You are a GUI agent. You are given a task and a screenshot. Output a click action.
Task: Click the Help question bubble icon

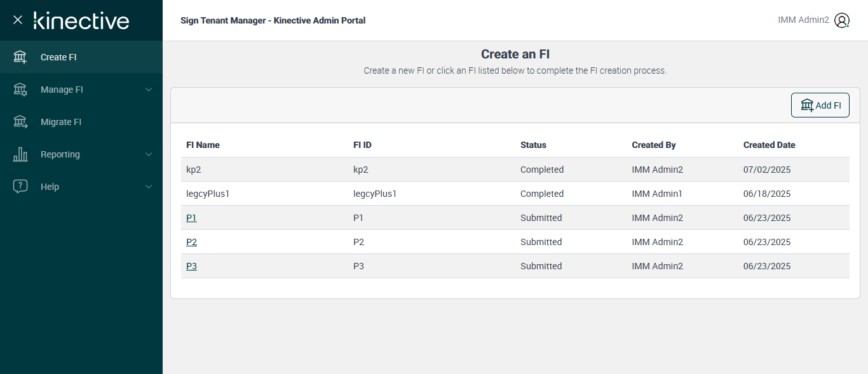coord(20,187)
